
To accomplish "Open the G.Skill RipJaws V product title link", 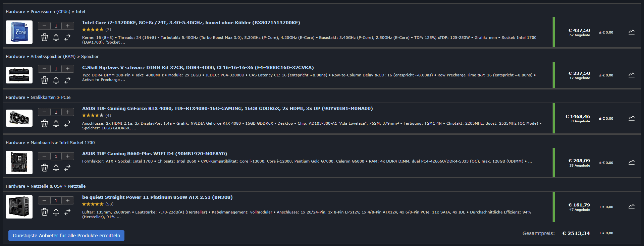I will [198, 67].
